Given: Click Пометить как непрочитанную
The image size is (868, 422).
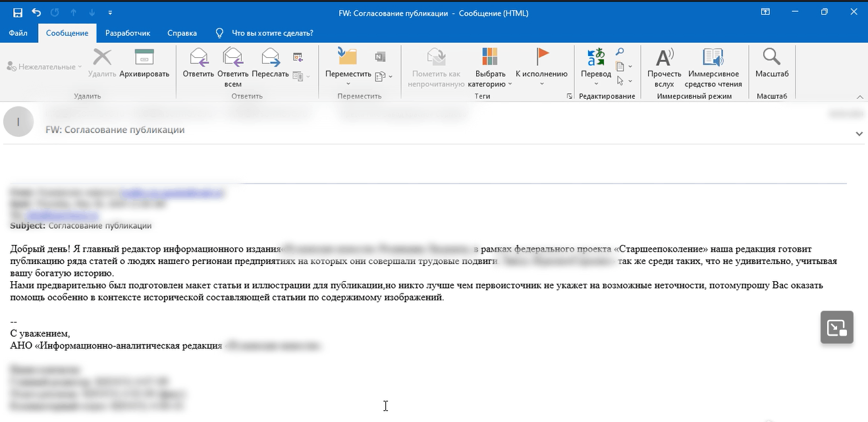Looking at the screenshot, I should pyautogui.click(x=436, y=68).
